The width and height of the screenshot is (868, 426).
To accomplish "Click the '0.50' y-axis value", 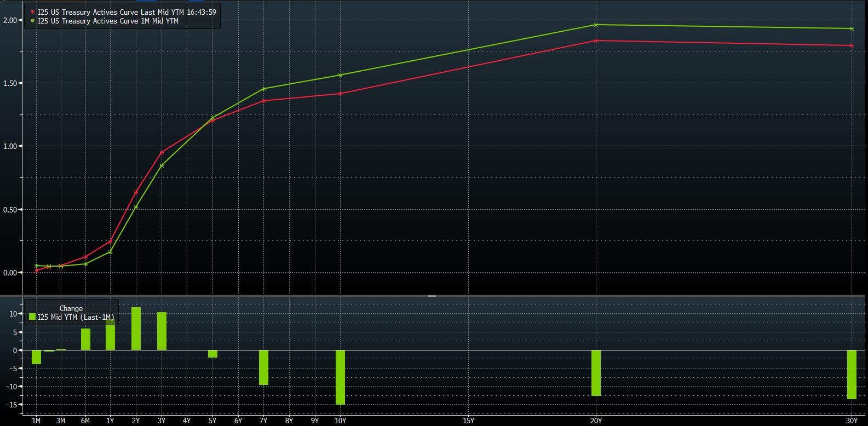I will coord(10,210).
